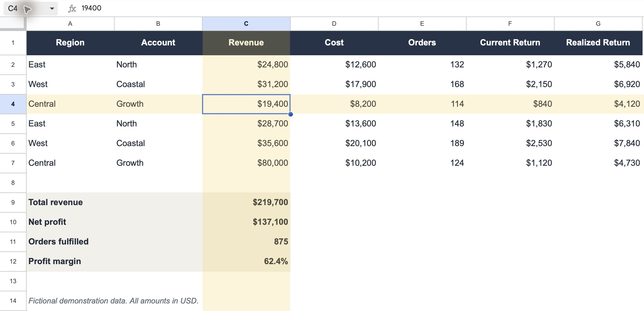Click the Net profit value $137,100
Screen dimensions: 644x311
246,222
